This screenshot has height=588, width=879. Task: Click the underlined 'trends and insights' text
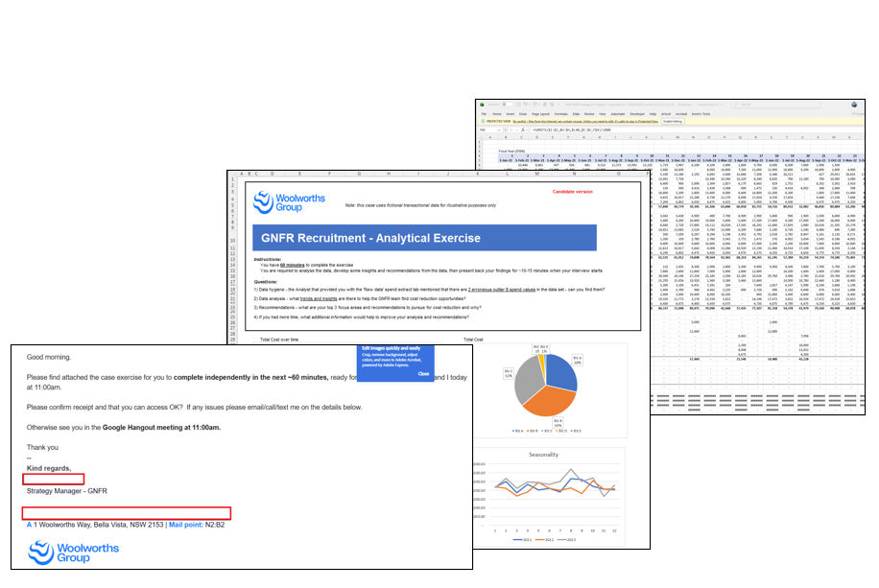pos(319,298)
